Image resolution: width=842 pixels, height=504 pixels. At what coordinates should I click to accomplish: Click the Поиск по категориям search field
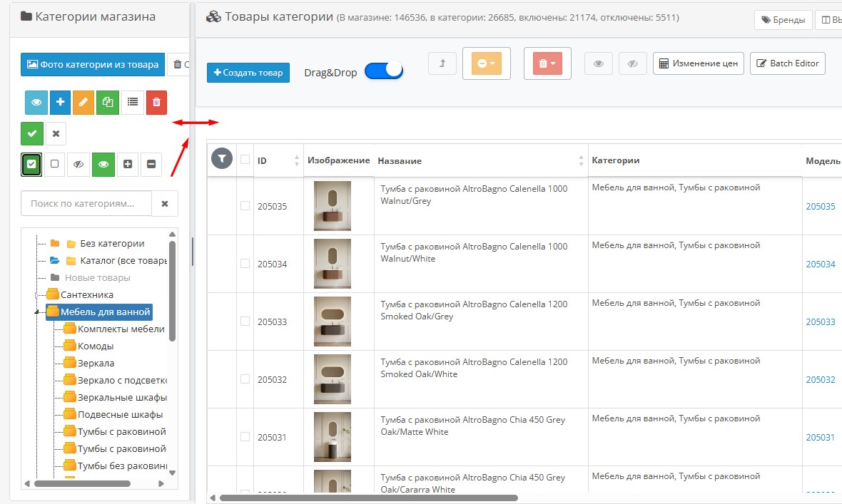tap(86, 203)
